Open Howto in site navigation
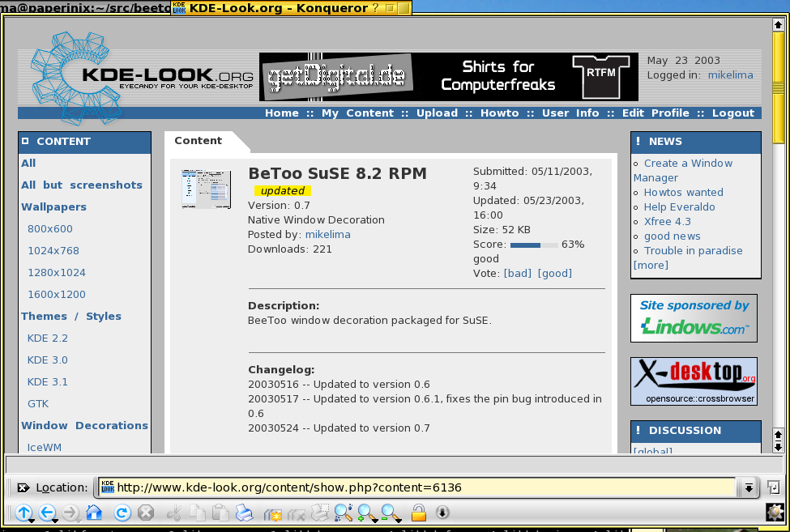 pyautogui.click(x=499, y=113)
